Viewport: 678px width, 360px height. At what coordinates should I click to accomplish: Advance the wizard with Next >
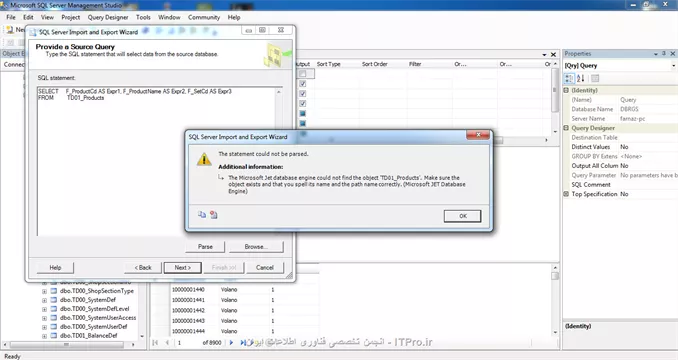coord(182,268)
